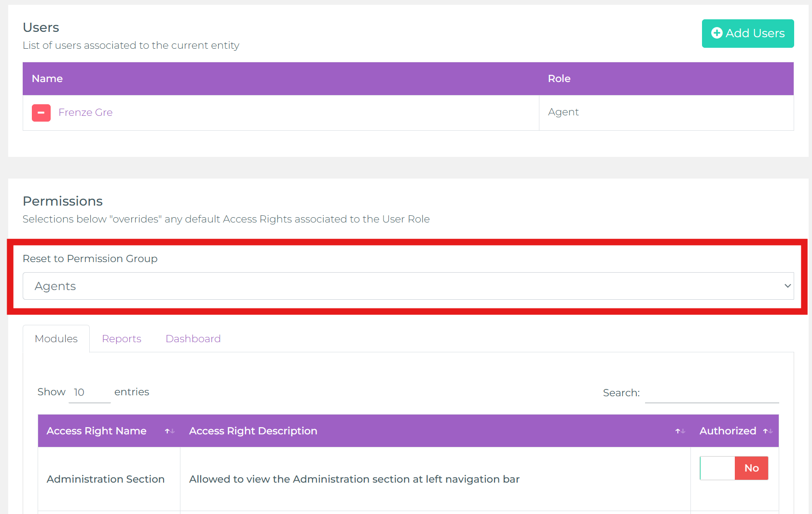Click the chevron arrow of Agents select

click(x=787, y=286)
